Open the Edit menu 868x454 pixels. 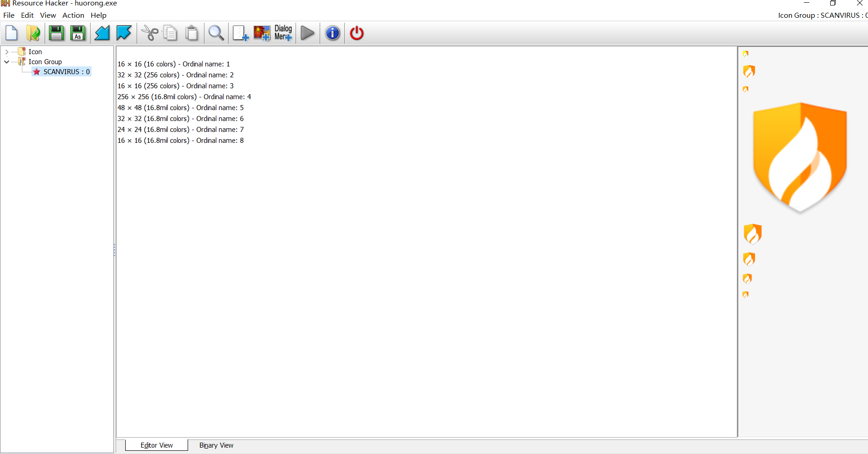point(27,15)
